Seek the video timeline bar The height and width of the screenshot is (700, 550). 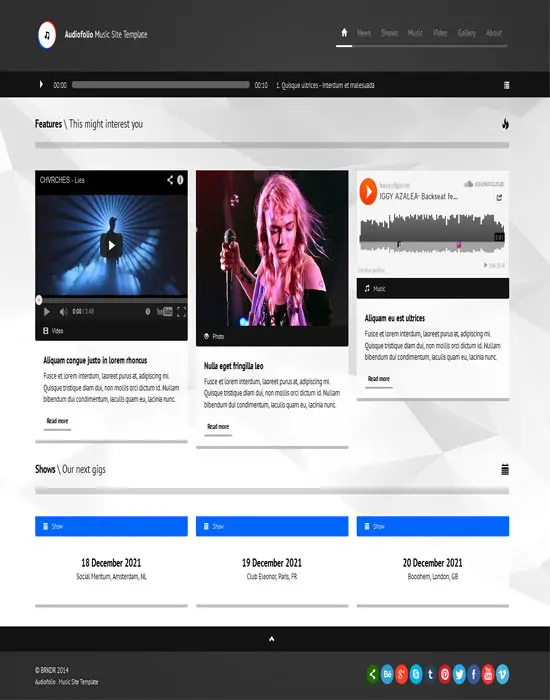click(x=111, y=300)
